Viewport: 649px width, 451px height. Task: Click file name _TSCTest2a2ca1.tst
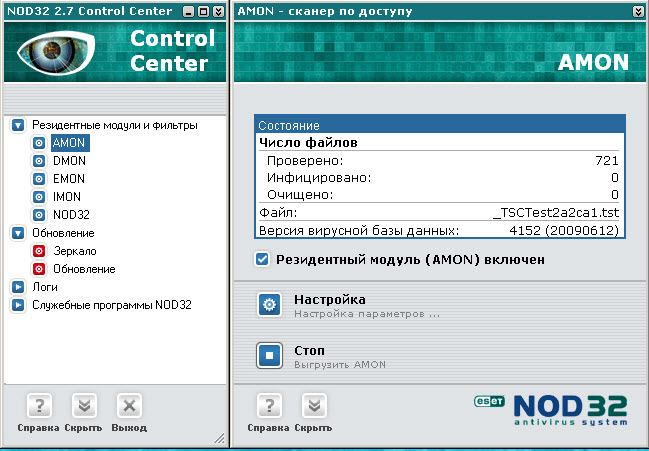(x=556, y=213)
